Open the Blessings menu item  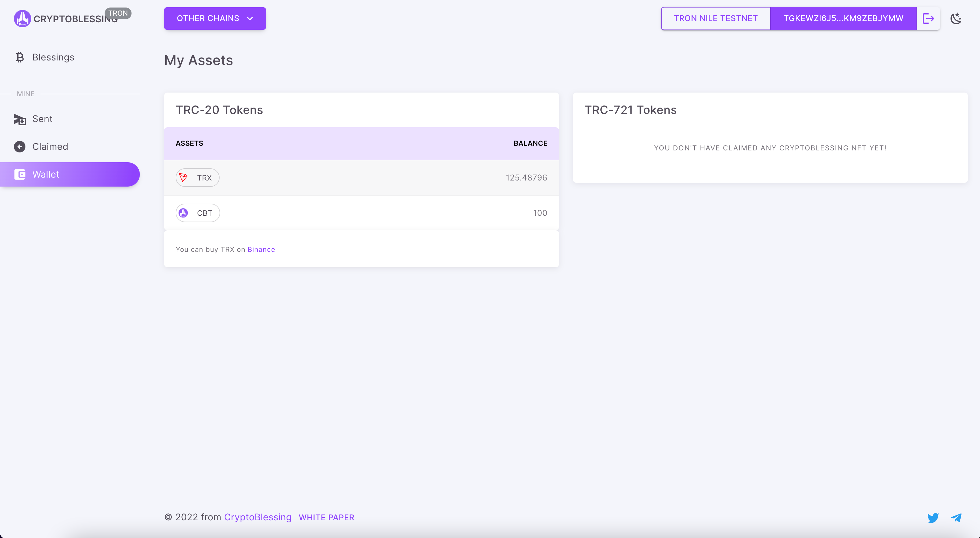click(53, 58)
